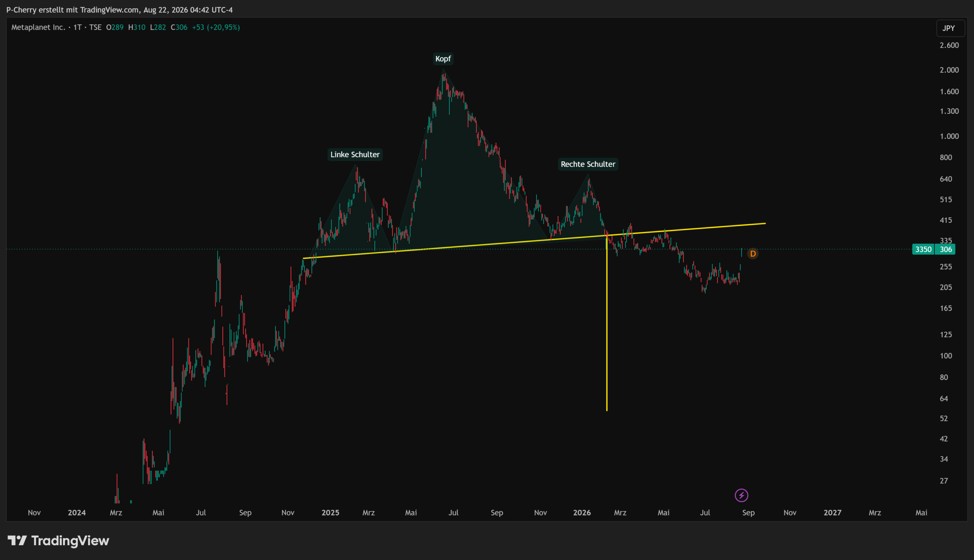Click the 415 price axis label
This screenshot has height=560, width=974.
click(x=945, y=220)
